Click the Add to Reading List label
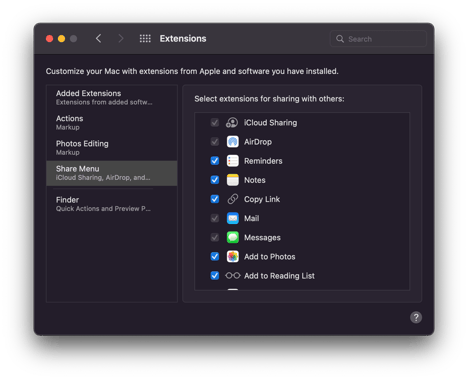 279,276
